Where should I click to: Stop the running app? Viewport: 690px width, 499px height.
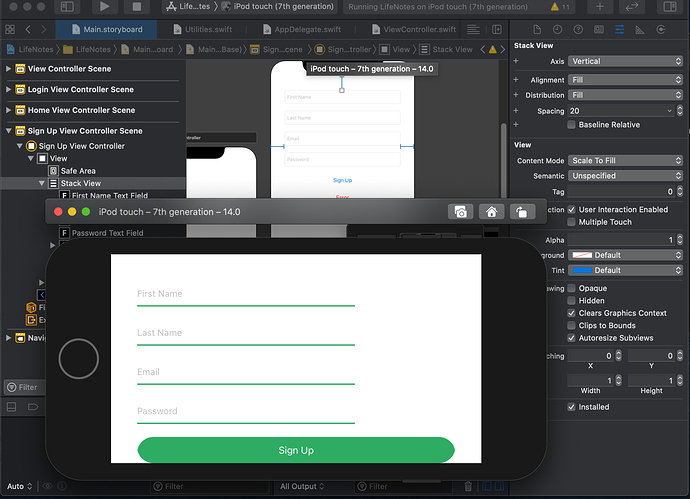137,7
